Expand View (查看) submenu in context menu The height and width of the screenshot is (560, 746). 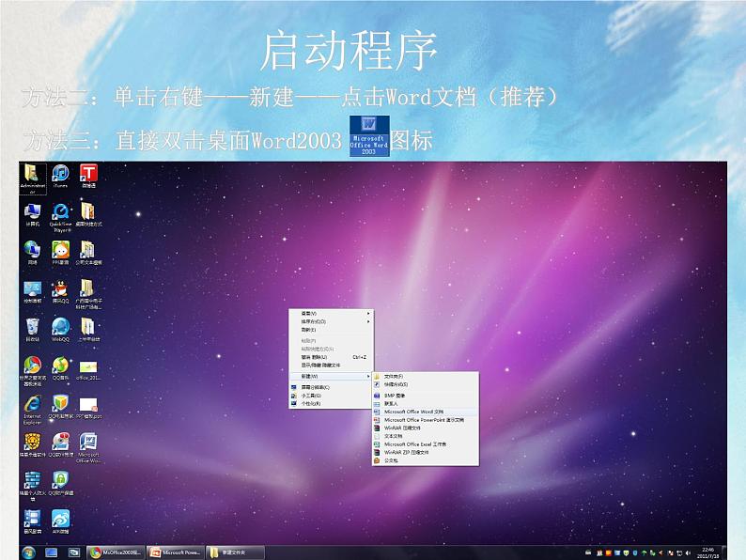tap(331, 314)
